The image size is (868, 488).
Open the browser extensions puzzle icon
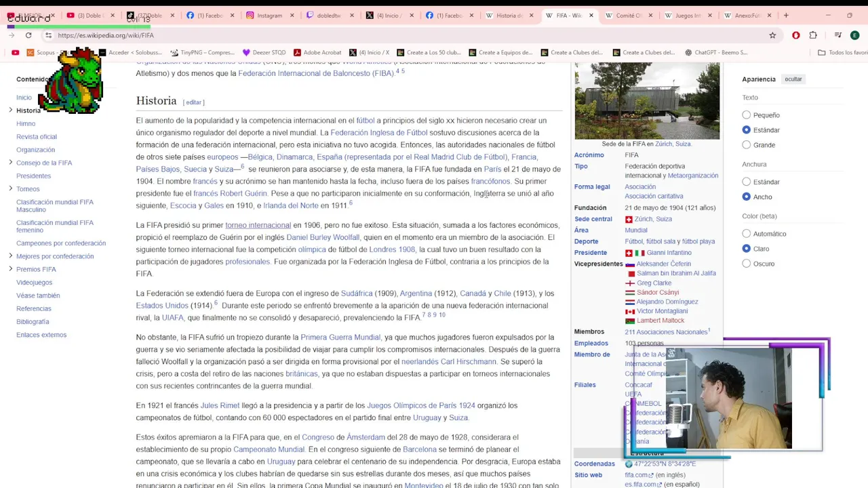[813, 35]
